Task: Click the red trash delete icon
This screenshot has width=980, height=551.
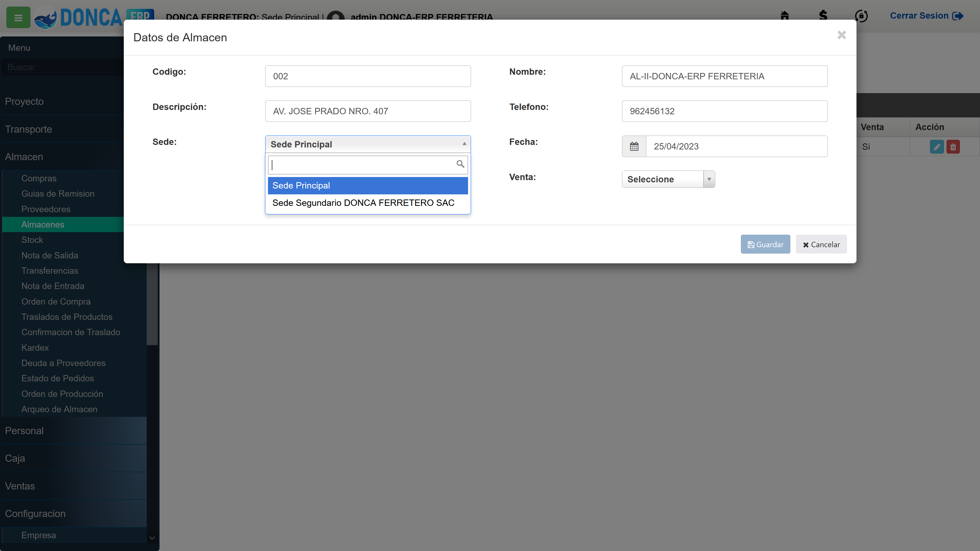Action: (953, 147)
